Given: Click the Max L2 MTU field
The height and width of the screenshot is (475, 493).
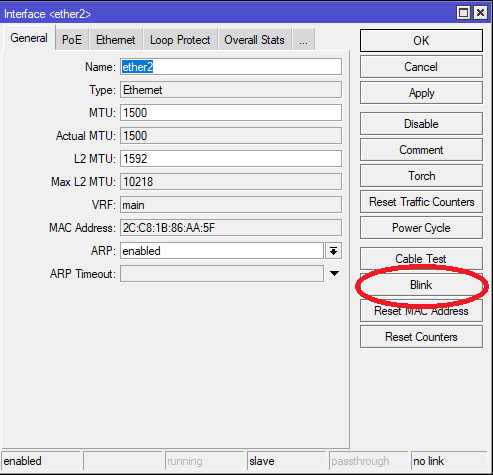Looking at the screenshot, I should point(231,182).
